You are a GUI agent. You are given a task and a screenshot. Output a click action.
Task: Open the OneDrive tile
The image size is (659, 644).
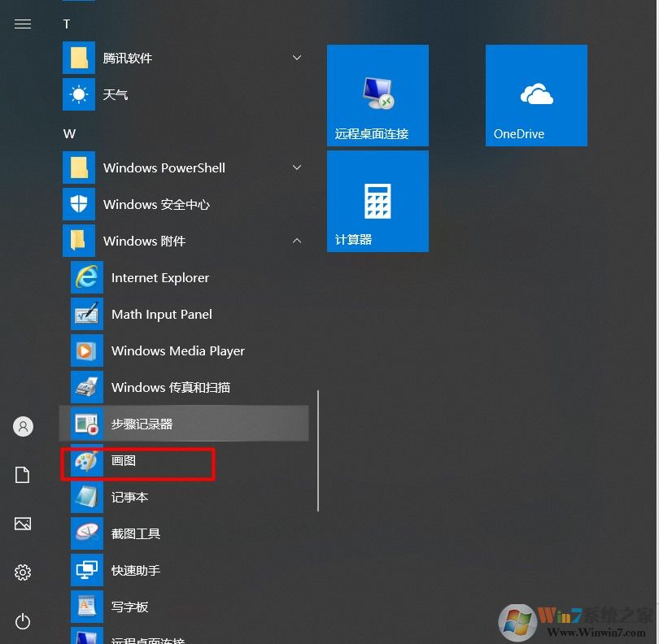point(536,95)
